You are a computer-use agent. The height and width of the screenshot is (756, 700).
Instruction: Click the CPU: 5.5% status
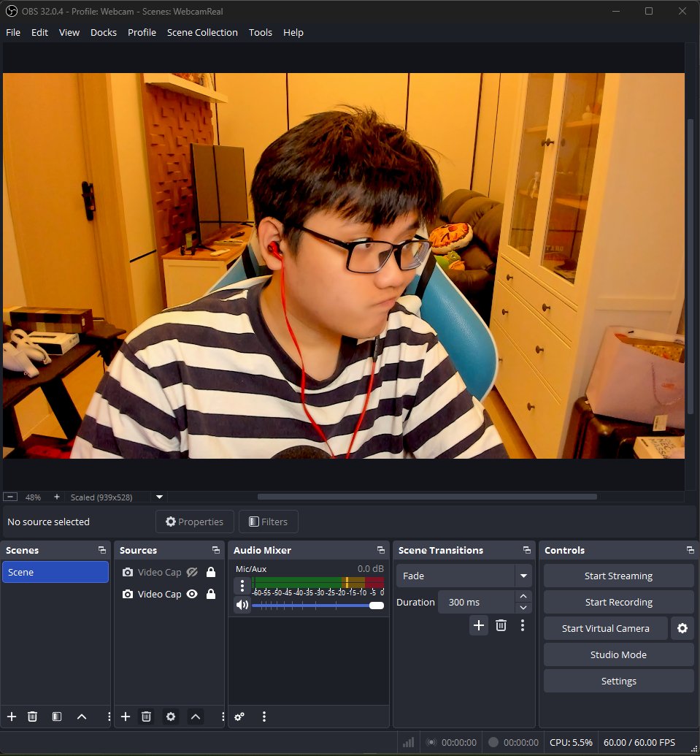(571, 743)
